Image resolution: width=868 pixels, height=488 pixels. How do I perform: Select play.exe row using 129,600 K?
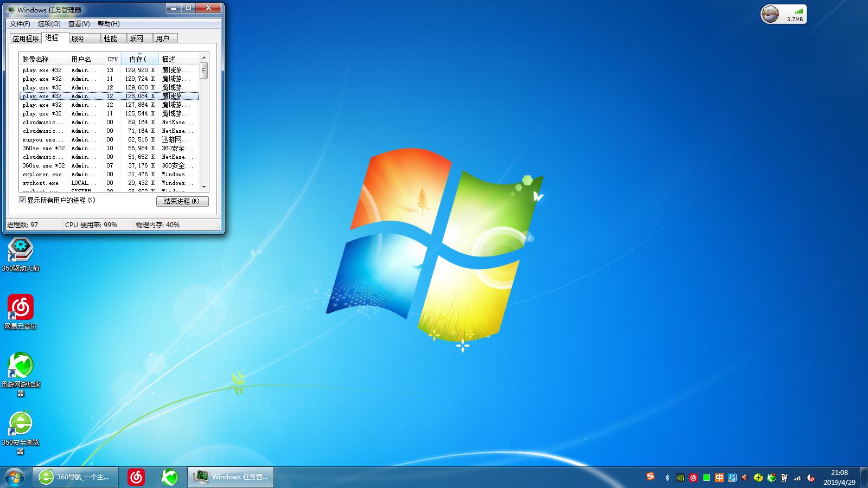[x=109, y=87]
